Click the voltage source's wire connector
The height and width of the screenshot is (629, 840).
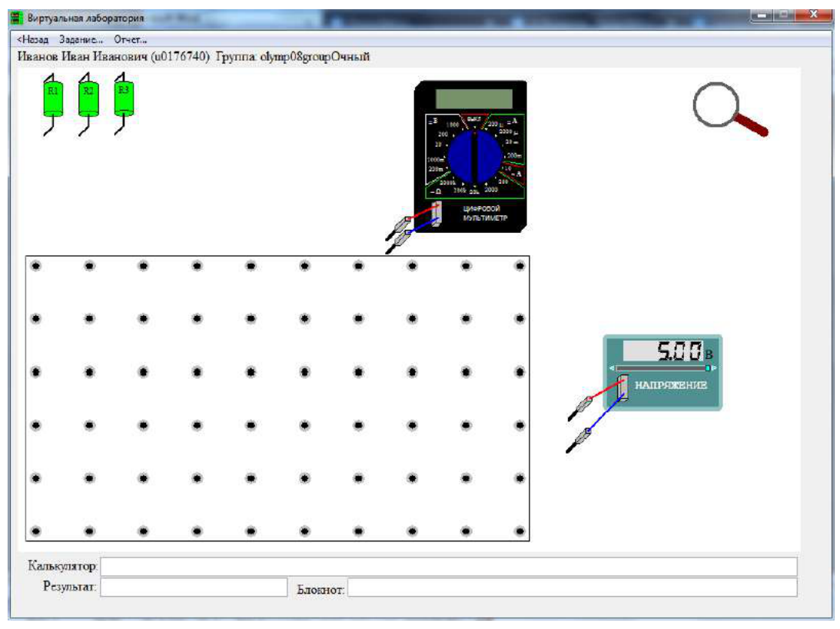(623, 388)
